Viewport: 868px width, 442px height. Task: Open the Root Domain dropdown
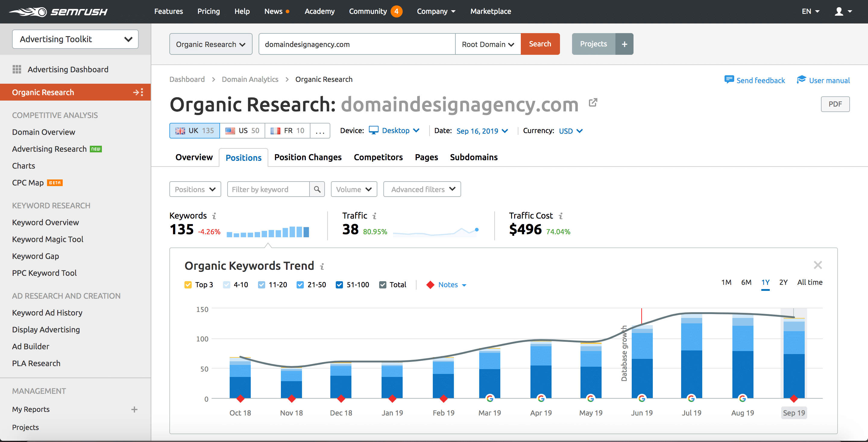[x=488, y=44]
